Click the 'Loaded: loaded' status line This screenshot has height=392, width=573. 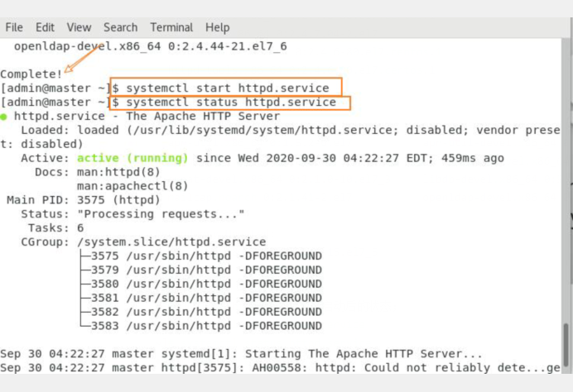(290, 130)
